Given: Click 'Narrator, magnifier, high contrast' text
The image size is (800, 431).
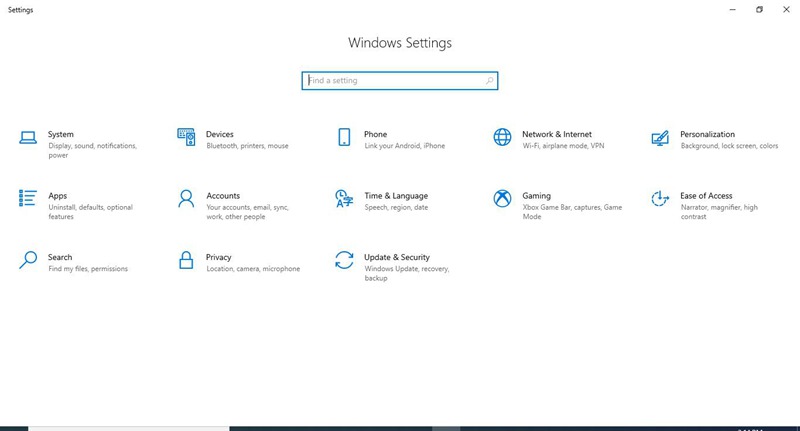Looking at the screenshot, I should [x=719, y=212].
